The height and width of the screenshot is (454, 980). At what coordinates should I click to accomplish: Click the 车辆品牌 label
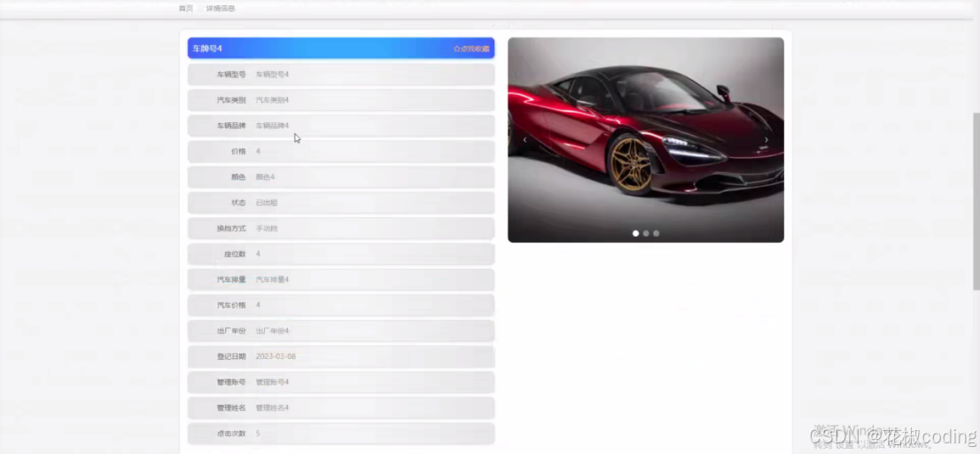pyautogui.click(x=231, y=126)
